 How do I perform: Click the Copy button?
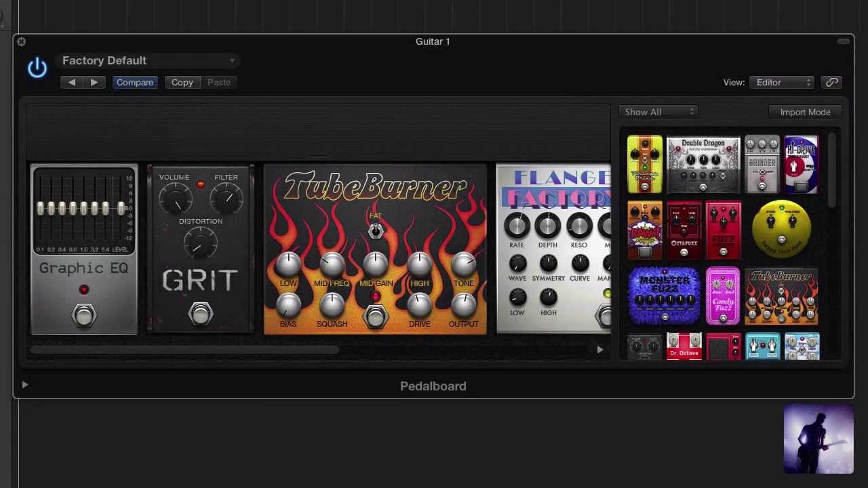tap(182, 82)
